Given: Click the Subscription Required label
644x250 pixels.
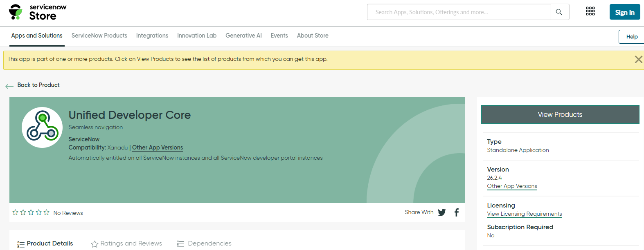Looking at the screenshot, I should (x=520, y=227).
